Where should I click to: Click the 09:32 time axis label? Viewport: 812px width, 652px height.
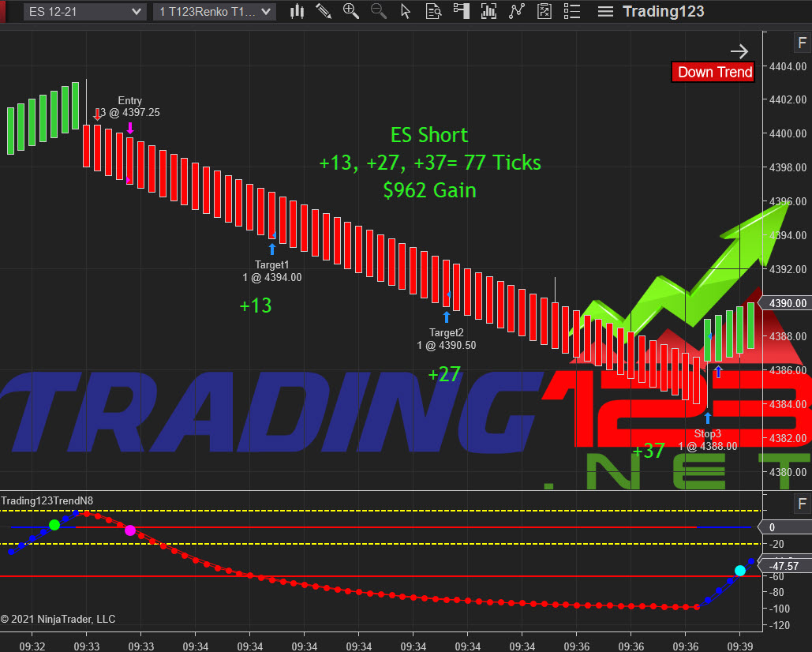(x=32, y=646)
